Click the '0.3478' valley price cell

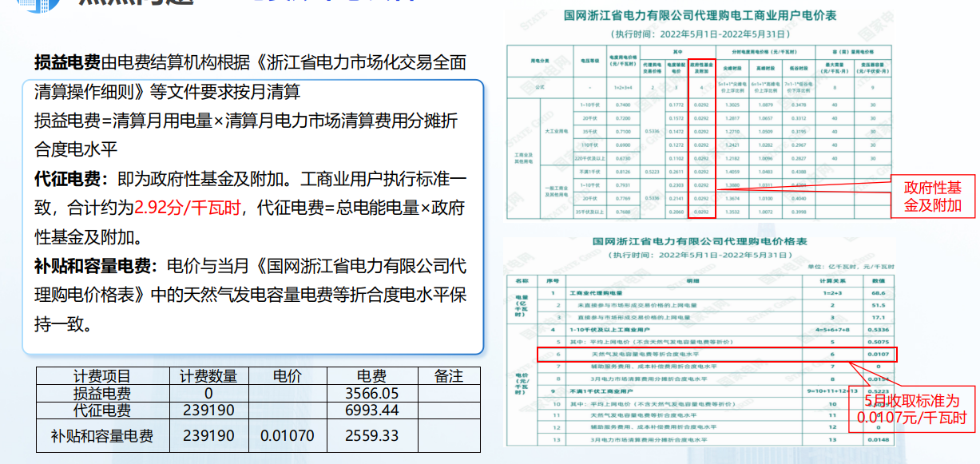tap(799, 105)
